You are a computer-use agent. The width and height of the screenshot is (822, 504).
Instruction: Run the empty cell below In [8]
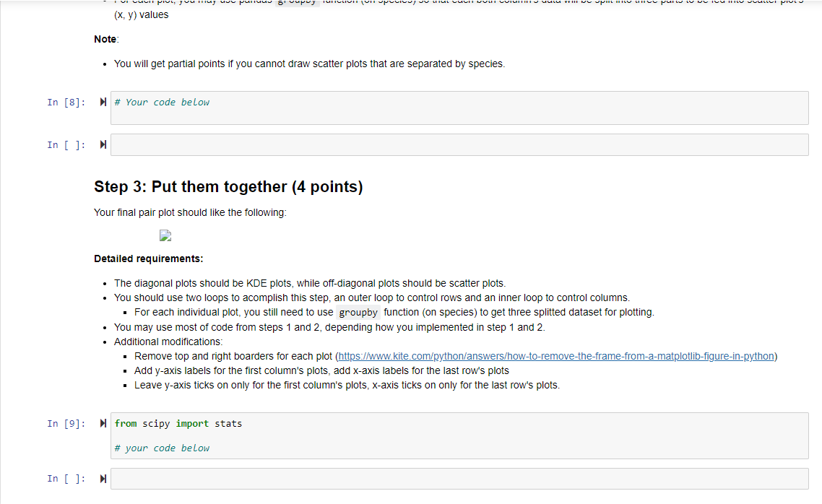pos(103,144)
